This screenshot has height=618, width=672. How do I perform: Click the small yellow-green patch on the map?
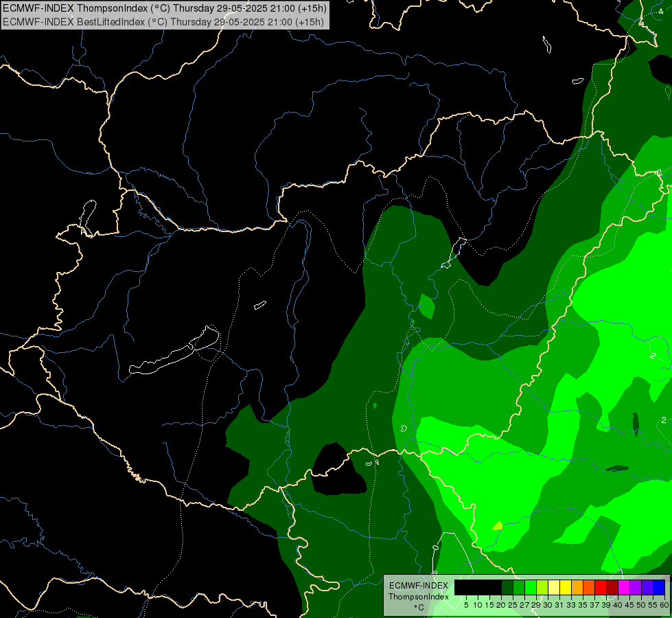[498, 525]
